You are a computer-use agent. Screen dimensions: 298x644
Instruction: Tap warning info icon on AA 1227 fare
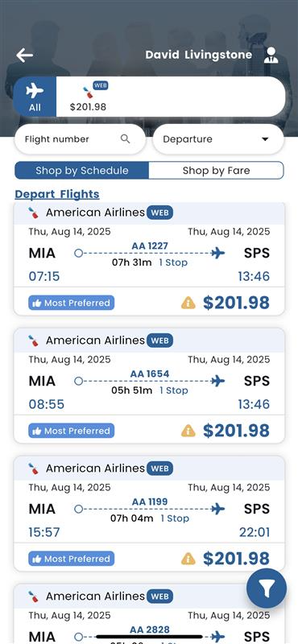tap(188, 303)
